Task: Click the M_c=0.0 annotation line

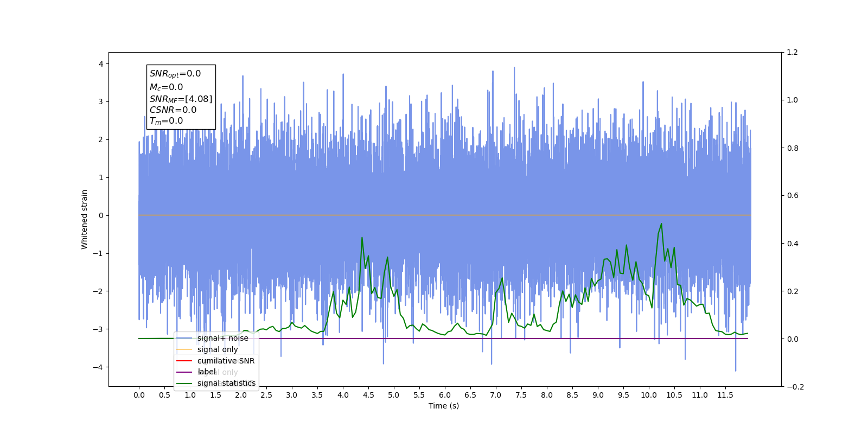Action: (167, 87)
